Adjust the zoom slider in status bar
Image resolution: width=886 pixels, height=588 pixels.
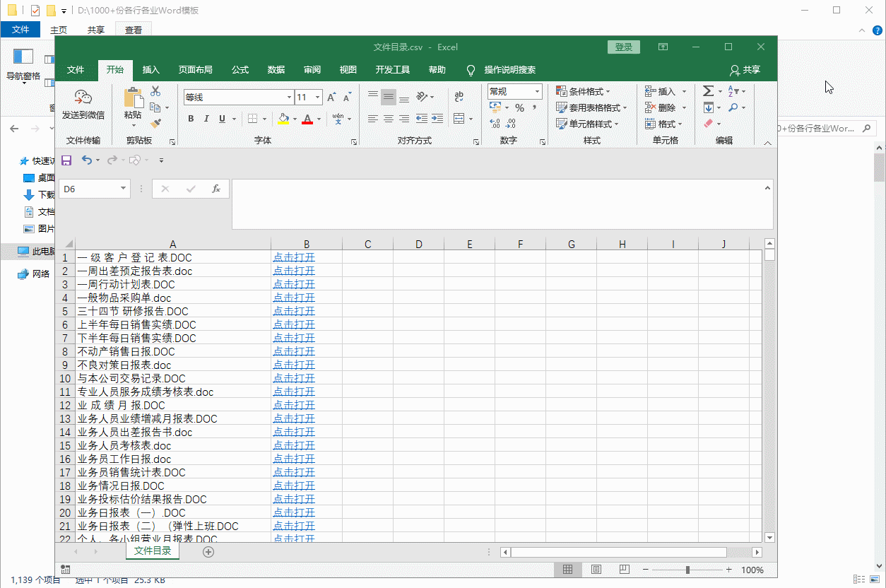[x=687, y=570]
